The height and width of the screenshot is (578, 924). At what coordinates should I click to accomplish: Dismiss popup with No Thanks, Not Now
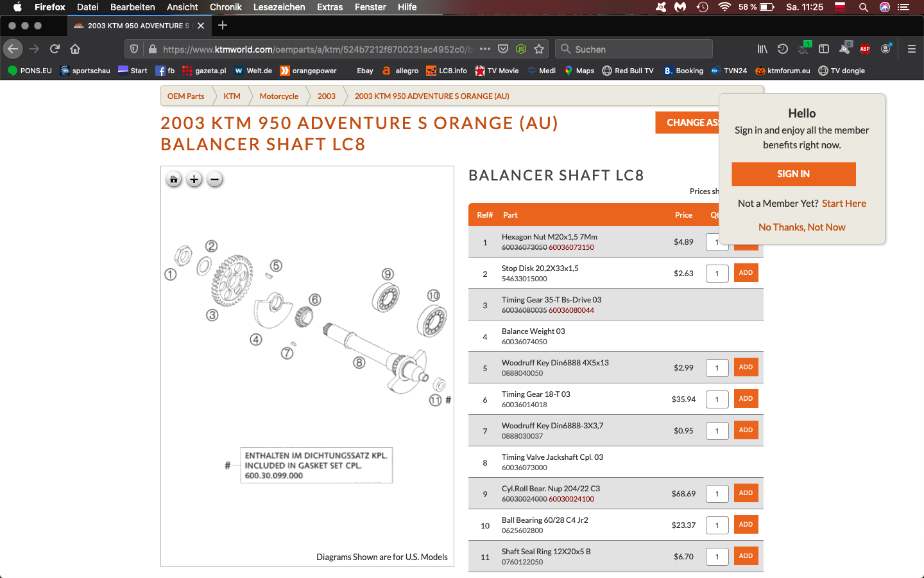click(801, 227)
